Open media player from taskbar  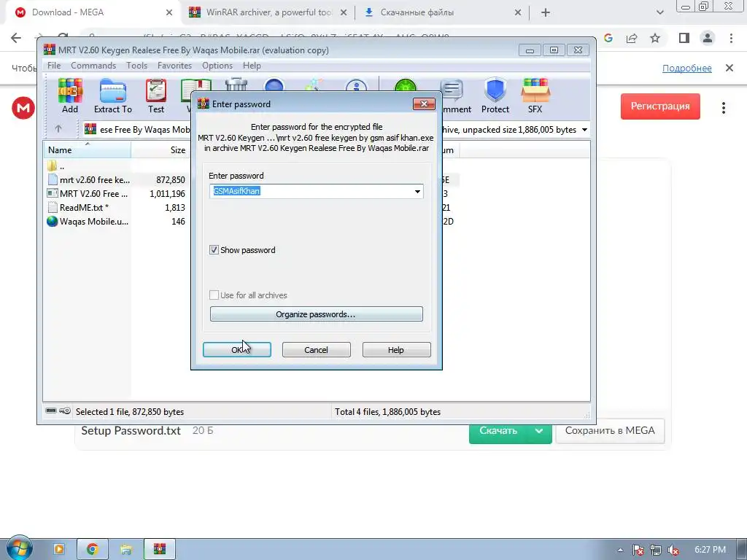pos(59,550)
